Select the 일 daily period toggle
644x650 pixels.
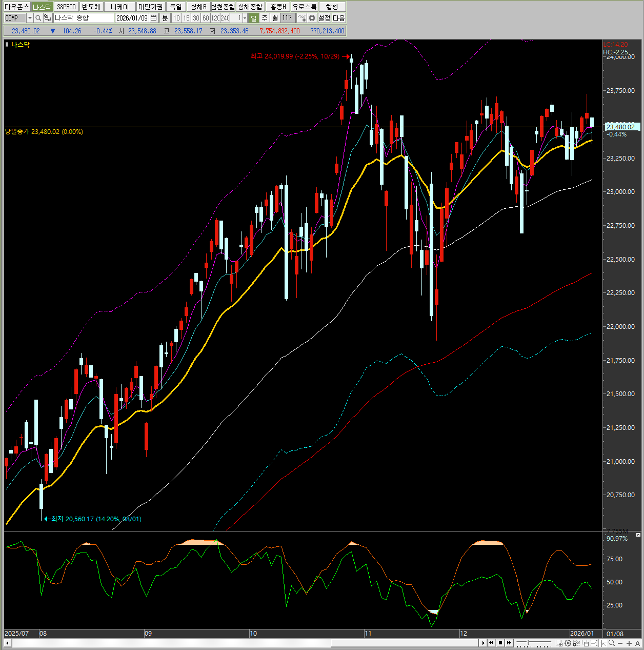point(254,18)
